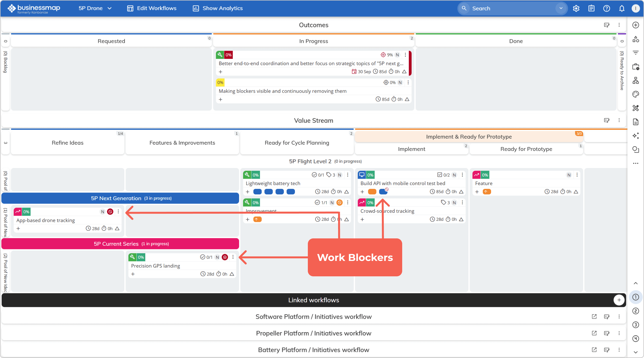Toggle the red blocker icon on App-based drone tracking
This screenshot has height=358, width=644.
[x=110, y=211]
